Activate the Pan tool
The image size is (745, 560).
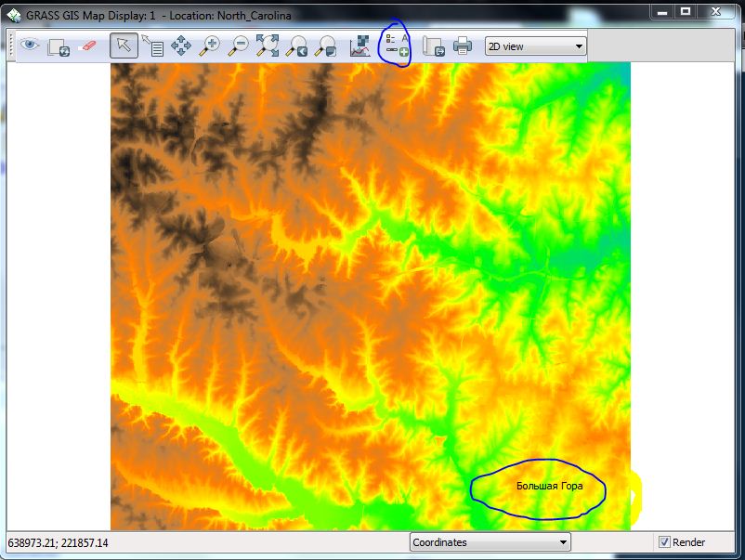(x=180, y=45)
